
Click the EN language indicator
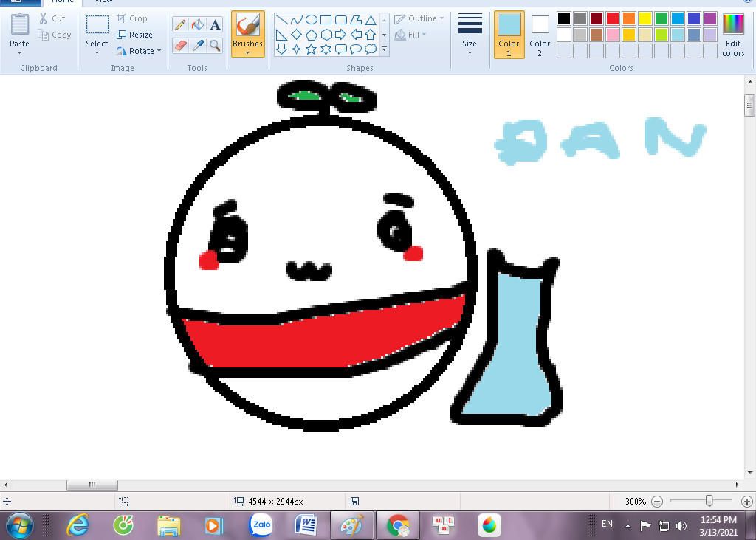607,524
